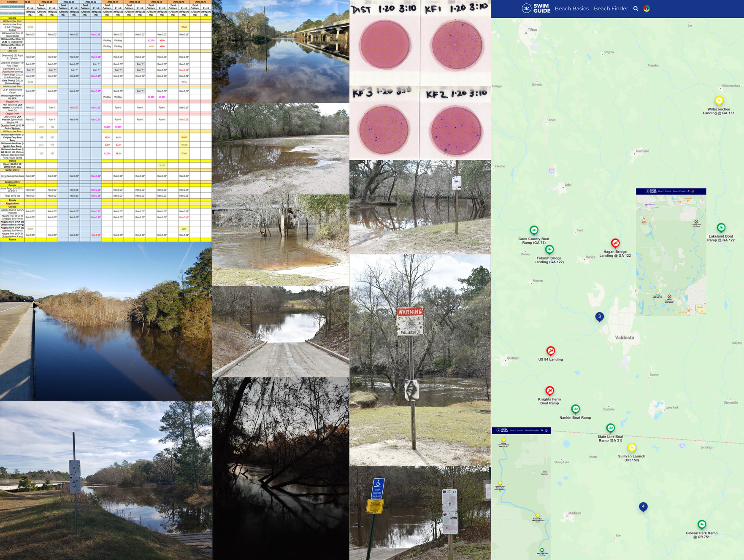Select the Hagan Bridge Landing red marker
The width and height of the screenshot is (744, 560).
tap(615, 243)
